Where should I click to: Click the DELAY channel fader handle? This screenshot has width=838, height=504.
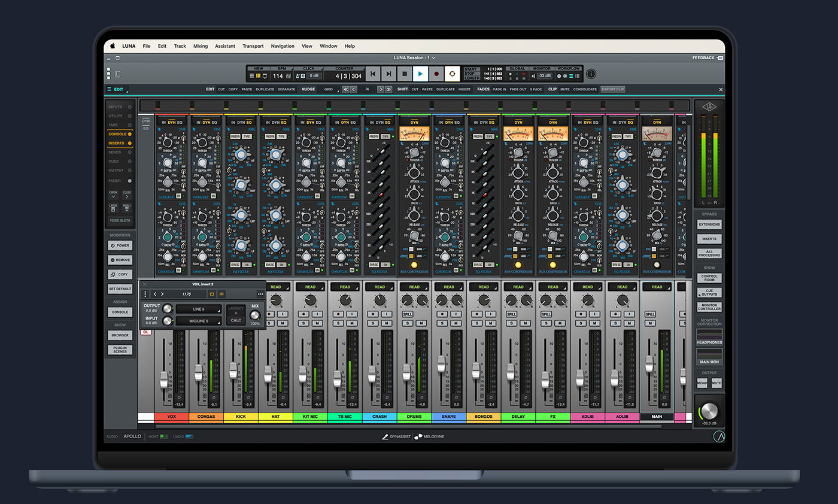click(511, 372)
